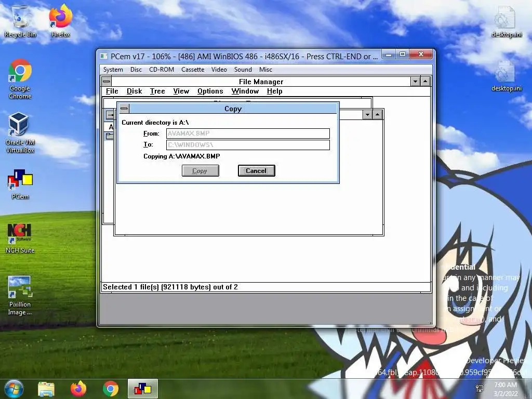Click the Cancel button in Copy dialog
The width and height of the screenshot is (532, 399).
pos(257,170)
